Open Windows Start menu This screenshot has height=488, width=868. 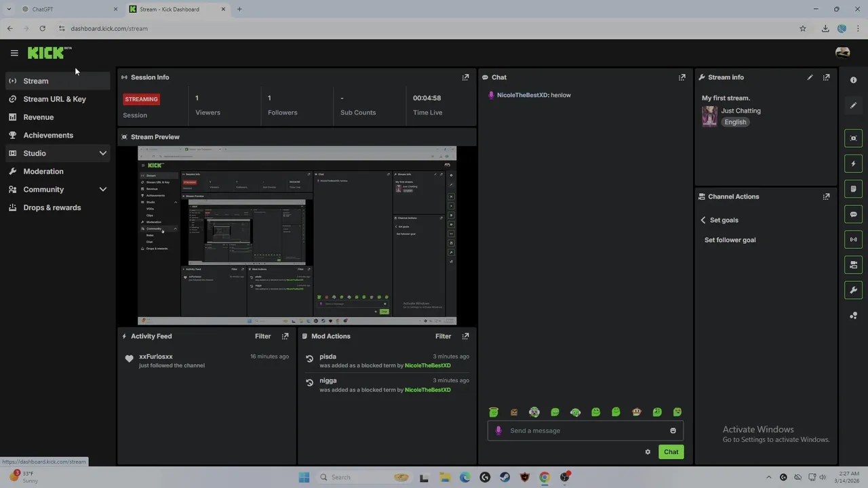click(x=304, y=477)
